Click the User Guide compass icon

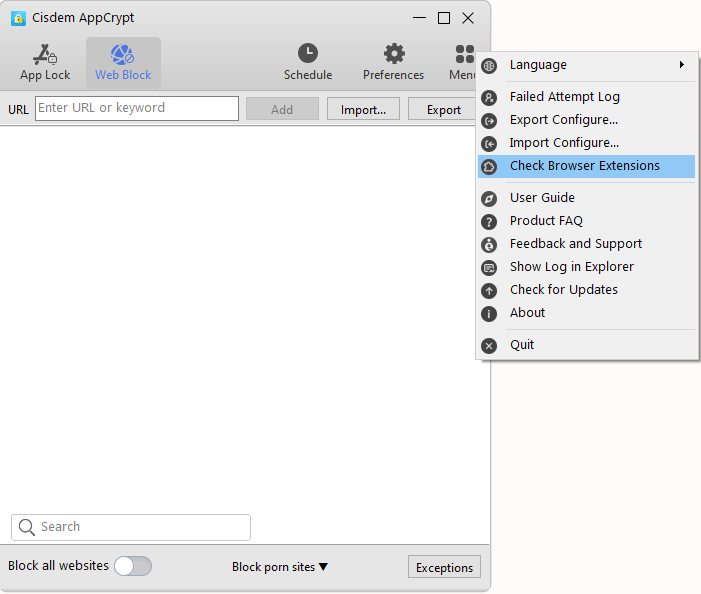pos(489,198)
